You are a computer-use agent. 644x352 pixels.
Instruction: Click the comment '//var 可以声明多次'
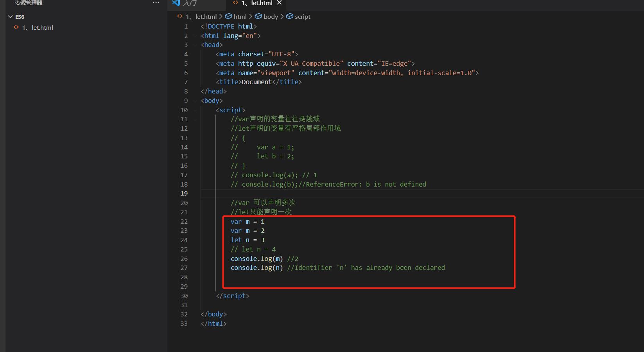(x=263, y=203)
